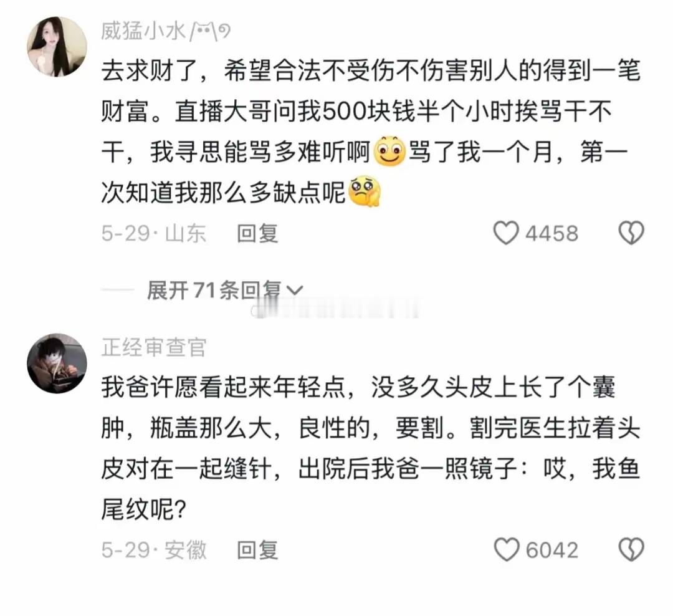This screenshot has height=616, width=673.
Task: Tap the broken heart on 正经审查官's comment
Action: (x=631, y=549)
